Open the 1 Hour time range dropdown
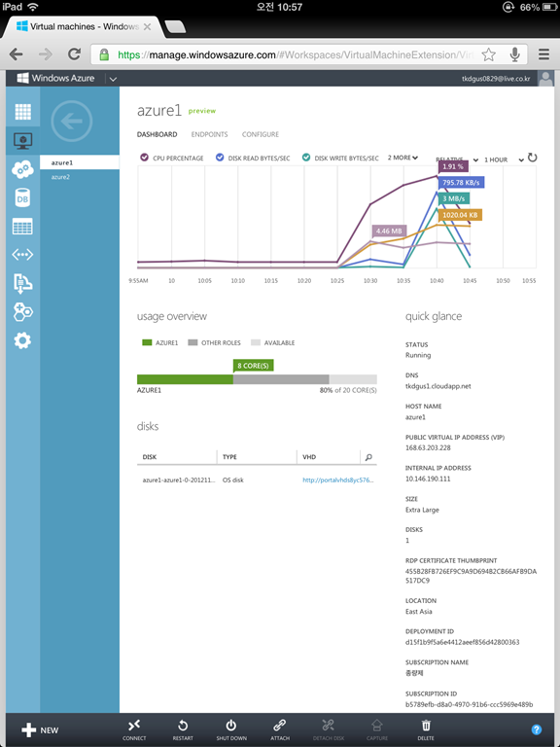This screenshot has width=560, height=747. pyautogui.click(x=504, y=160)
